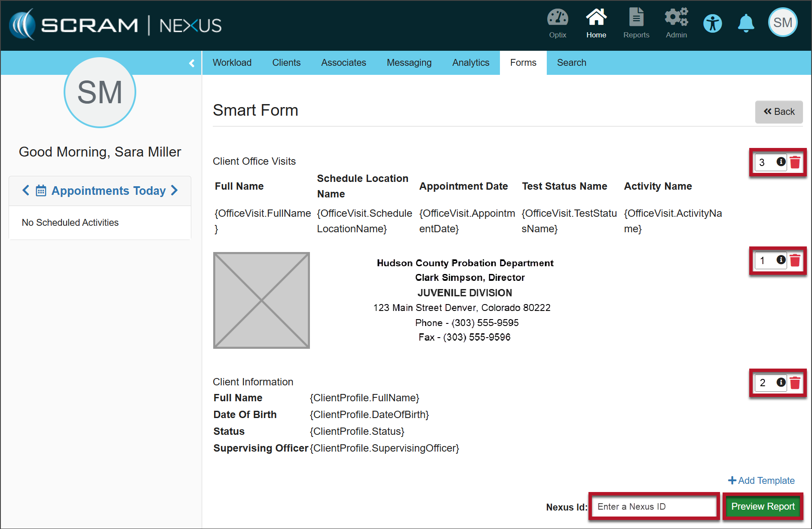Delete the Client Information template
Screen dimensions: 812x529
point(795,383)
